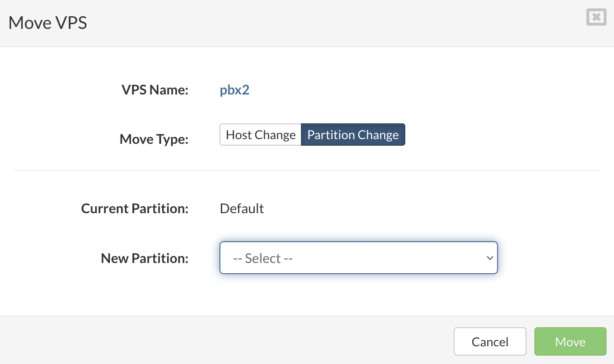Click the "Move VPS" dialog title
614x364 pixels.
pyautogui.click(x=48, y=23)
